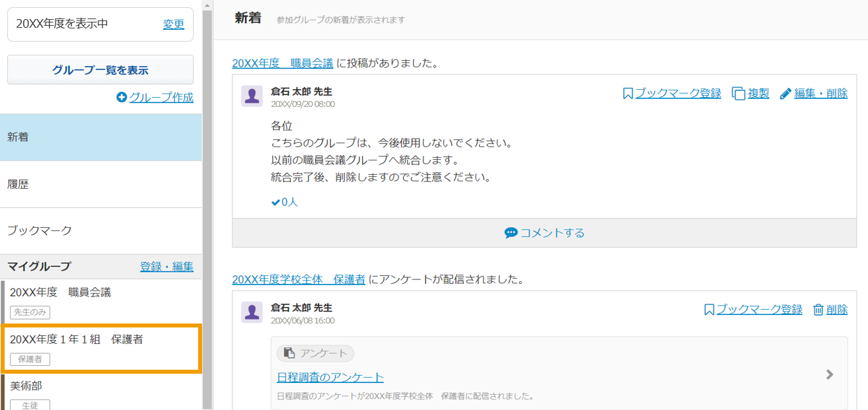Click the plus icon beside グループ作成
Image resolution: width=868 pixels, height=410 pixels.
pos(122,98)
